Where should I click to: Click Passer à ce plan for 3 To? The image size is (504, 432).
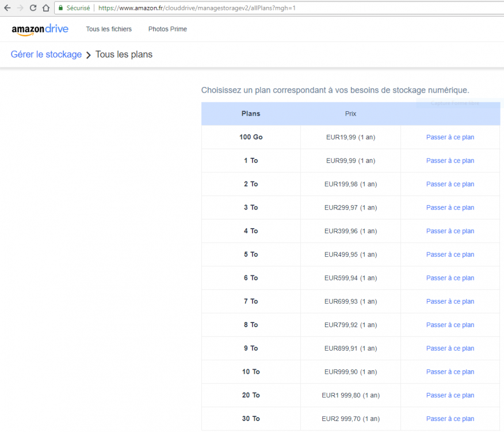click(450, 207)
